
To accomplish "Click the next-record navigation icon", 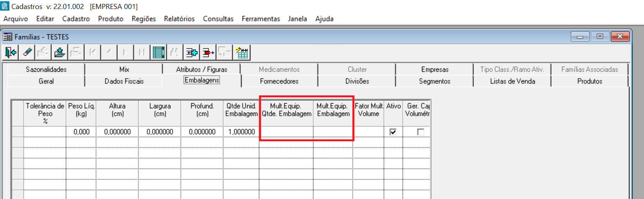I will [125, 52].
